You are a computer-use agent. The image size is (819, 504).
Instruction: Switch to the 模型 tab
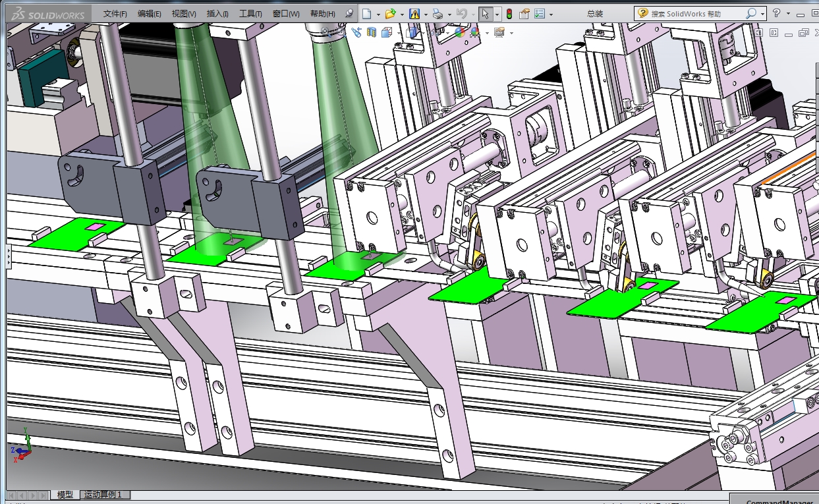(x=65, y=495)
